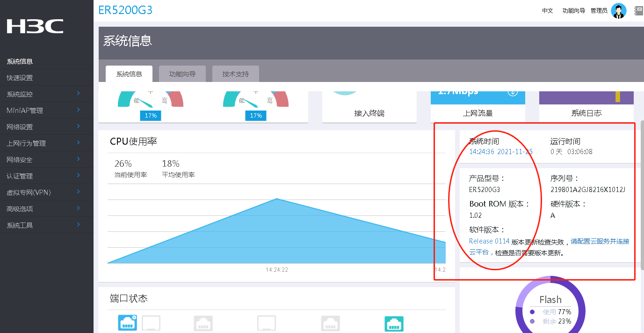Click 管理员 label in top header

tap(599, 11)
